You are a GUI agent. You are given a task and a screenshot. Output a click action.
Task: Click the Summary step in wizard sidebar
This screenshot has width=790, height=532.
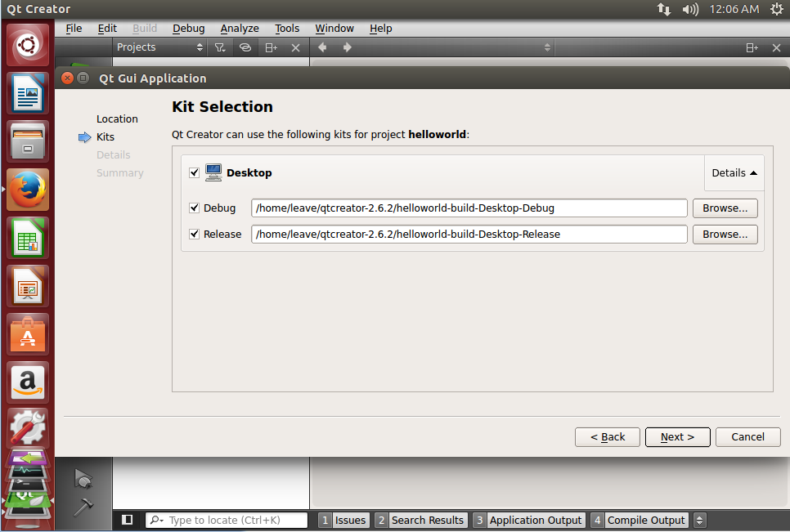tap(120, 173)
